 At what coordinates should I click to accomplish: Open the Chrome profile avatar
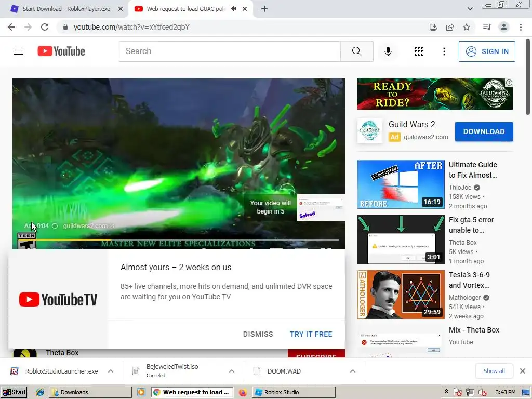[x=504, y=27]
